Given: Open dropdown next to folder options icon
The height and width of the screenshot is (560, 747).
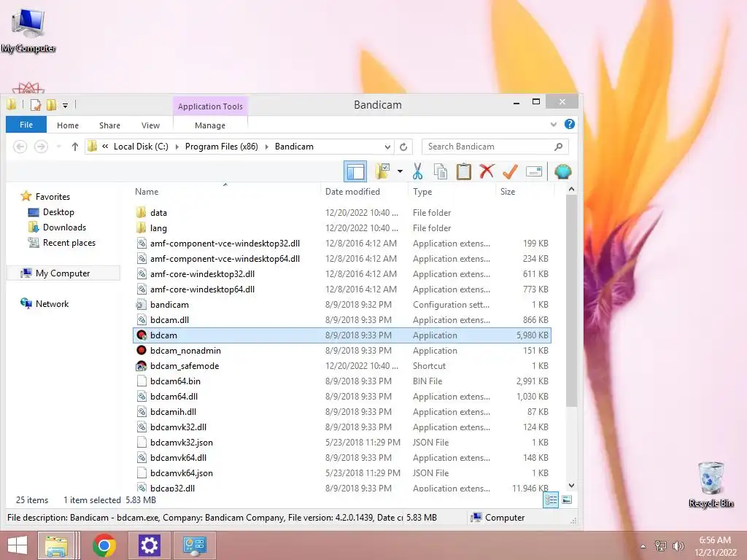Looking at the screenshot, I should click(400, 171).
